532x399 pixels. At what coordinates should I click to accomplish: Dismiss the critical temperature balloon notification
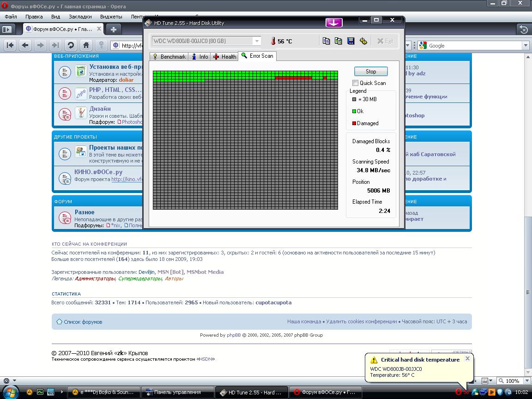[x=467, y=358]
